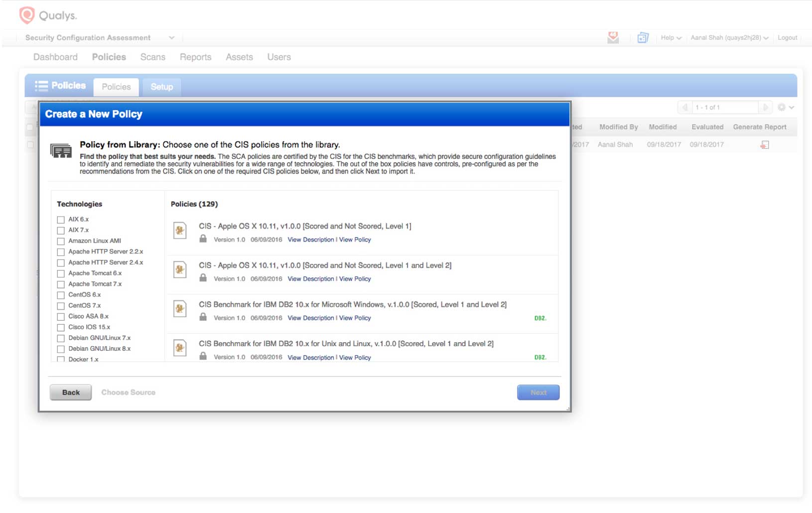
Task: Check the Apache Tomcat 7.x technology checkbox
Action: [61, 284]
